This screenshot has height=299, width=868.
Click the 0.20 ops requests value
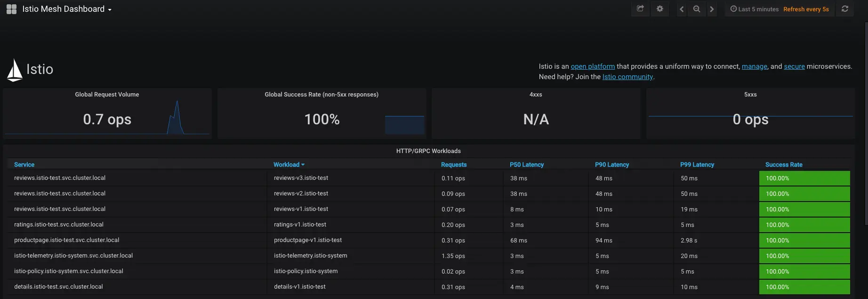453,225
